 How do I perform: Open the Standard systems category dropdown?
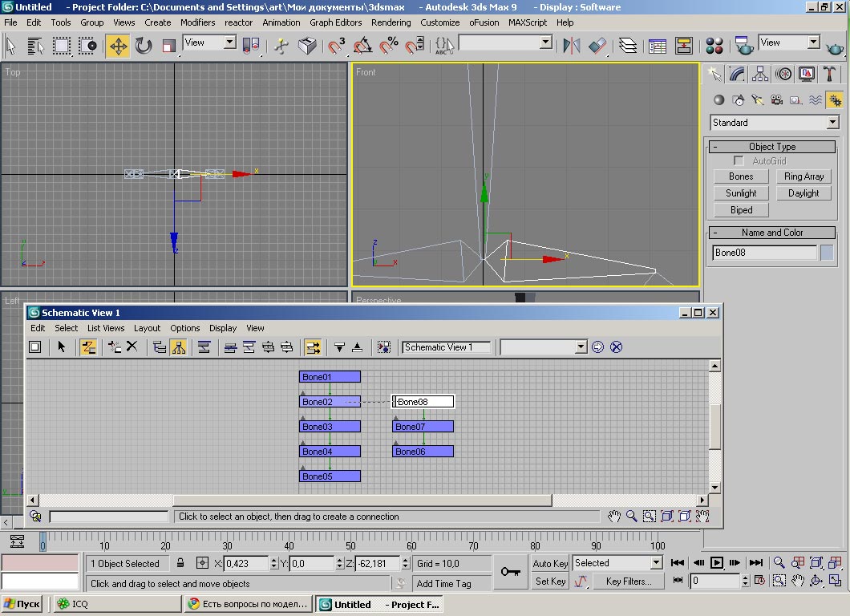[x=832, y=123]
